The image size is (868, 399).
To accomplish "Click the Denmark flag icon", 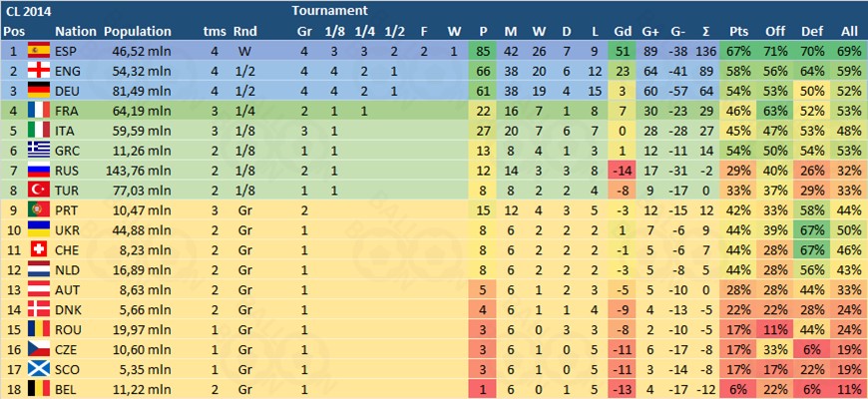I will point(38,308).
